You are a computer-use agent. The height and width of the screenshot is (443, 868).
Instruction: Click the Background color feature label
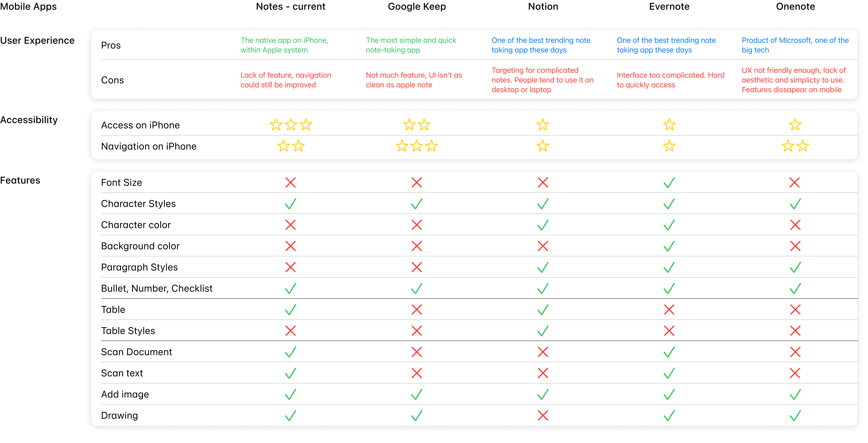pos(140,246)
